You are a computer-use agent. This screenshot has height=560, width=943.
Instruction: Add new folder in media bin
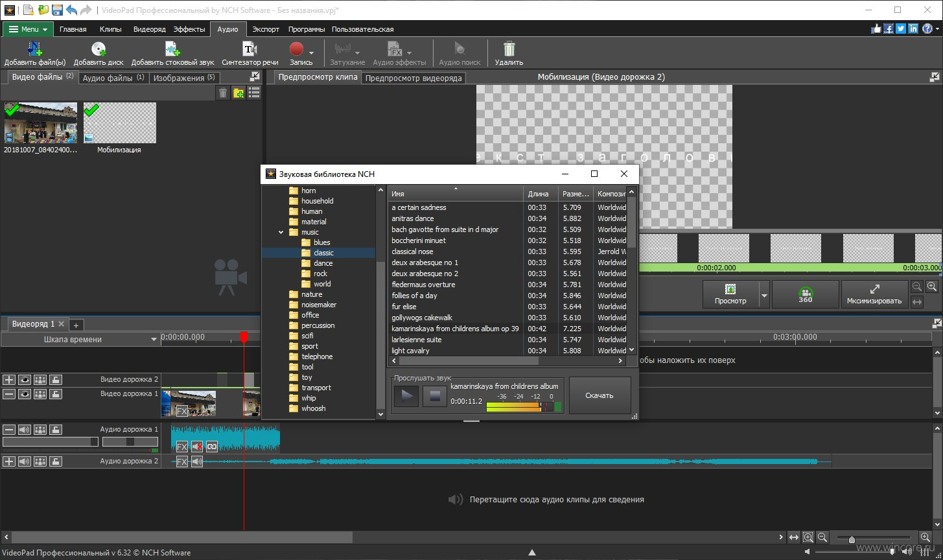(239, 93)
